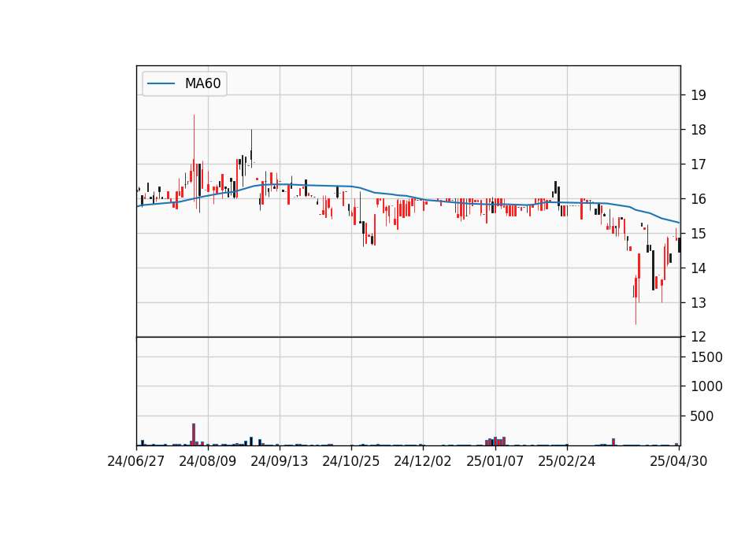This screenshot has height=543, width=756.
Task: Click the price axis label 15
Action: coord(699,234)
